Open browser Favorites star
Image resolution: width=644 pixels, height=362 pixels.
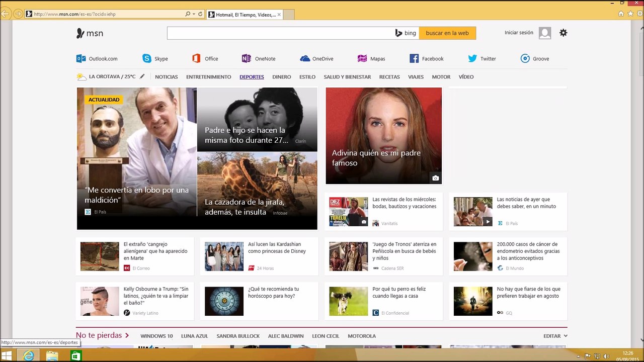[x=630, y=14]
